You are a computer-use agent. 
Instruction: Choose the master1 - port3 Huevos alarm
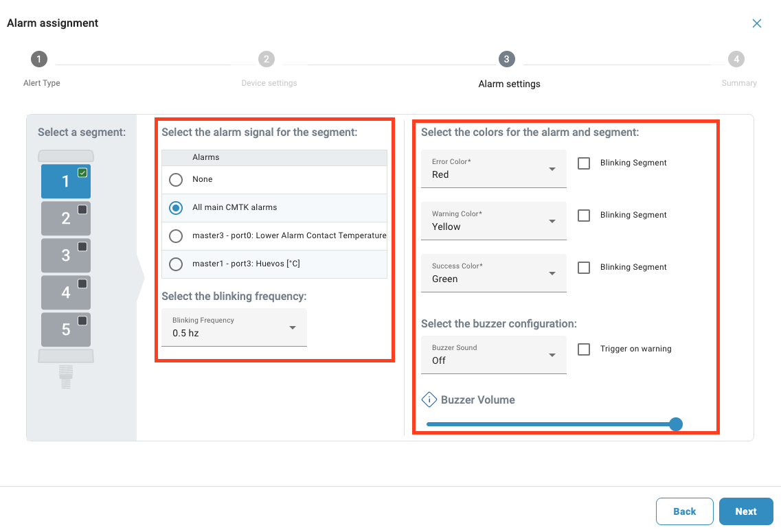[x=176, y=264]
